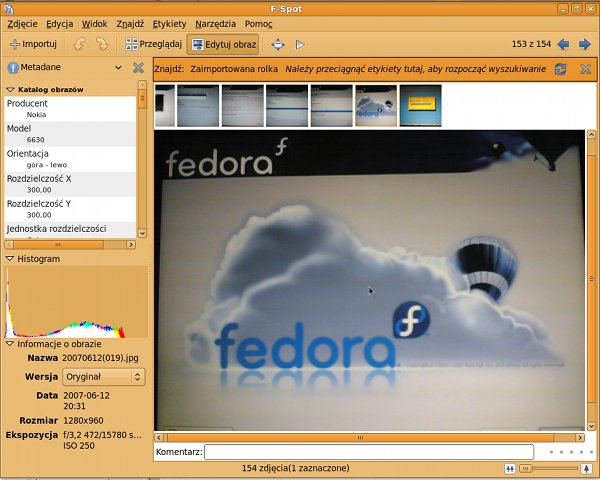This screenshot has height=480, width=600.
Task: Select the Producent metadata row
Action: [70, 109]
